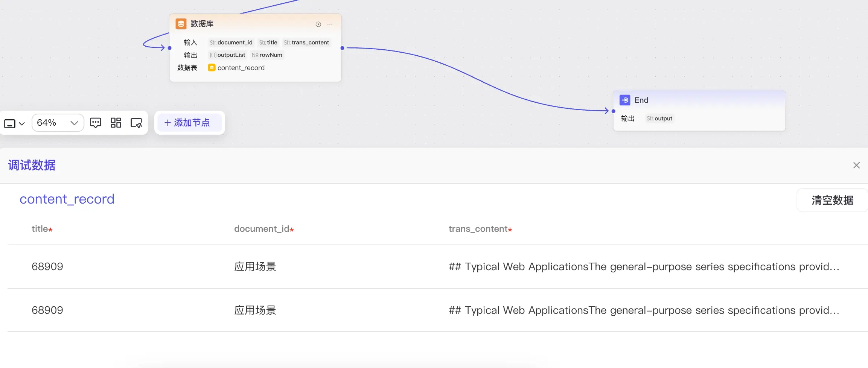
Task: Click the yellow content_record table icon
Action: (212, 68)
